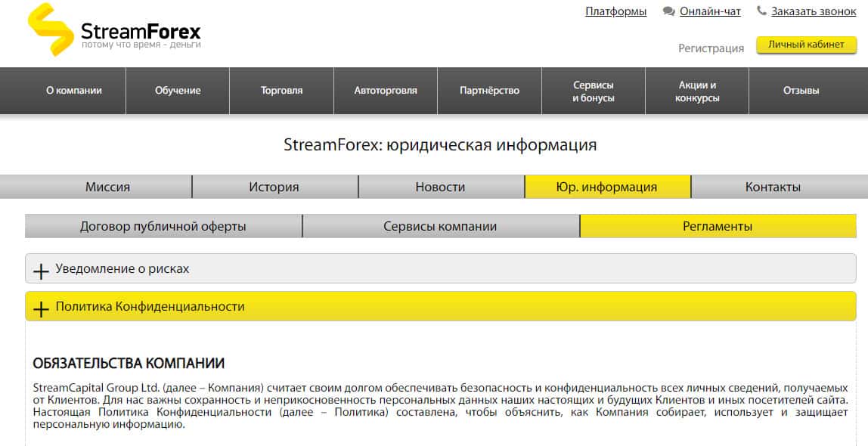Click Заказать звонок link
This screenshot has width=868, height=446.
click(814, 11)
